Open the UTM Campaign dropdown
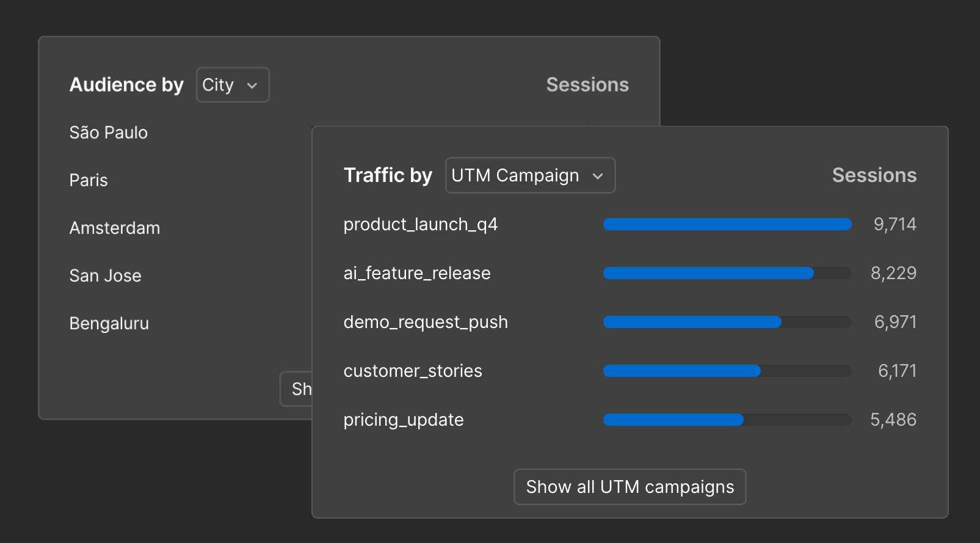980x543 pixels. (x=529, y=175)
